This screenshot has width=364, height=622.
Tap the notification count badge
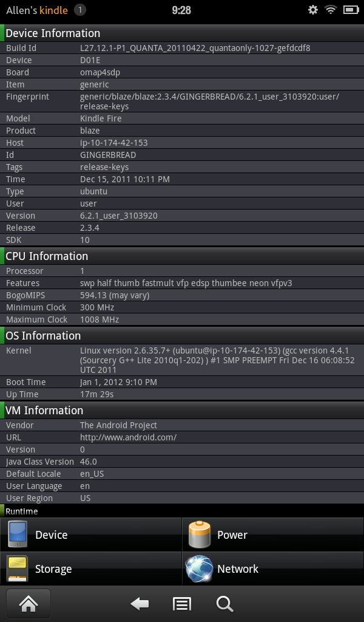80,10
